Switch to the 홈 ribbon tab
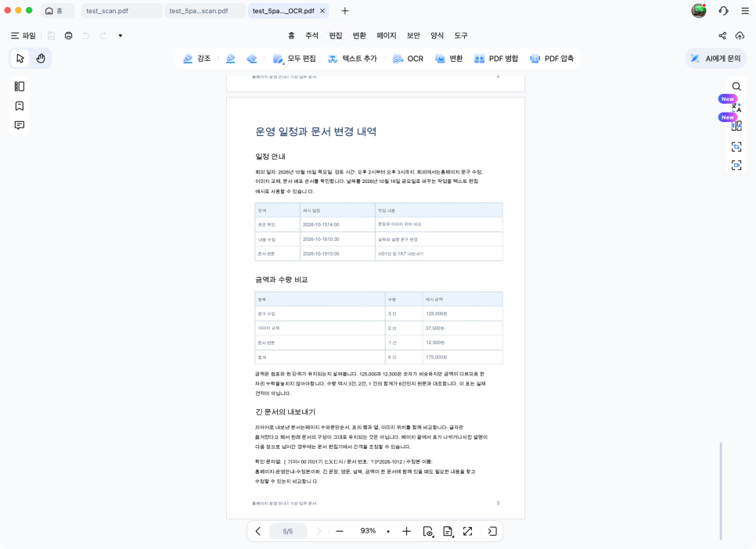 pos(291,36)
